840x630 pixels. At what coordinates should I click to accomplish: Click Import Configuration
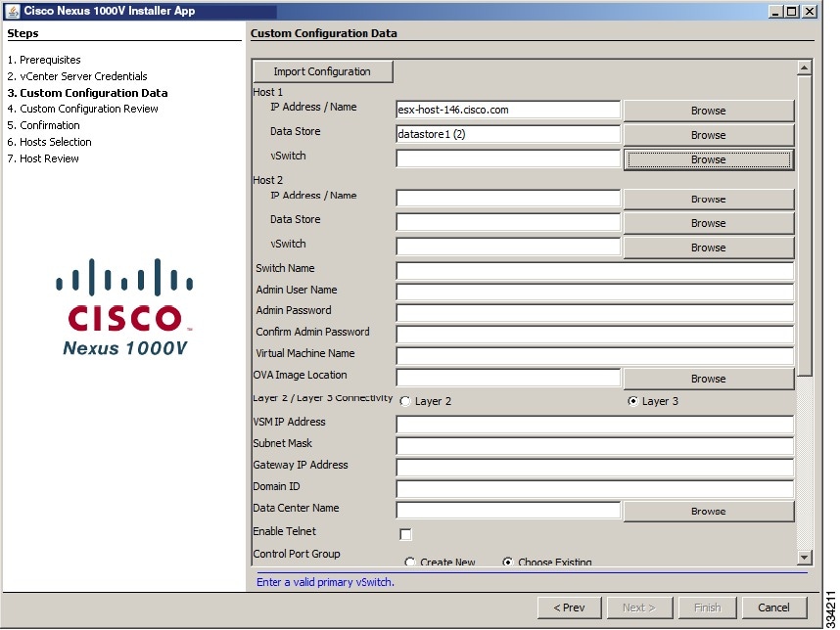click(x=323, y=71)
